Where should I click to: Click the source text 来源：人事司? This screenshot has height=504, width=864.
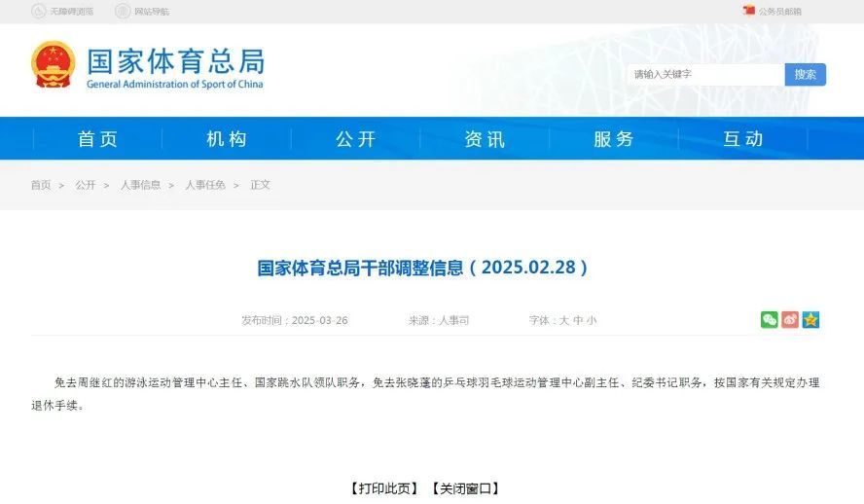439,320
